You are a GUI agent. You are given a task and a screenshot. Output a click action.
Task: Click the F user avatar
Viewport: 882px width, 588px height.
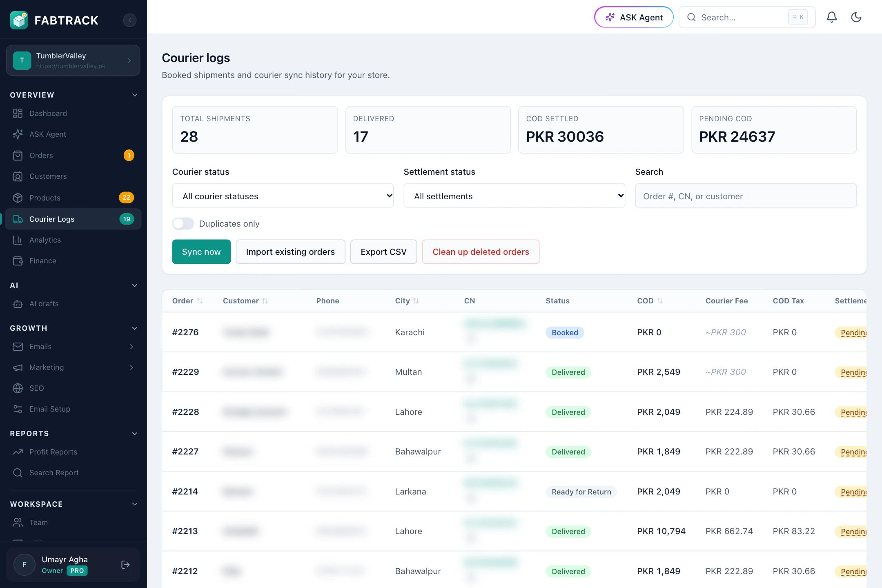click(x=24, y=565)
